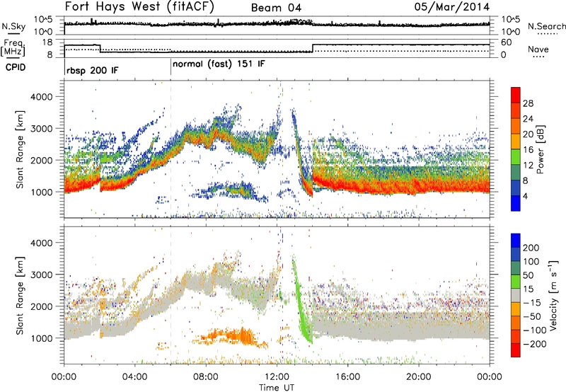Click the 'rbsp 200 IF' mode label
This screenshot has height=392, width=566.
click(93, 70)
